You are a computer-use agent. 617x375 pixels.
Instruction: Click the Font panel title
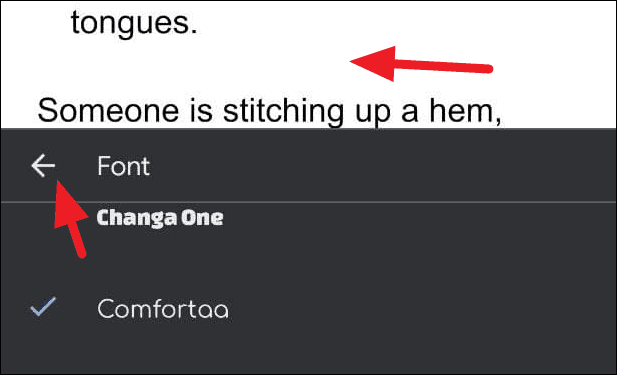click(123, 166)
